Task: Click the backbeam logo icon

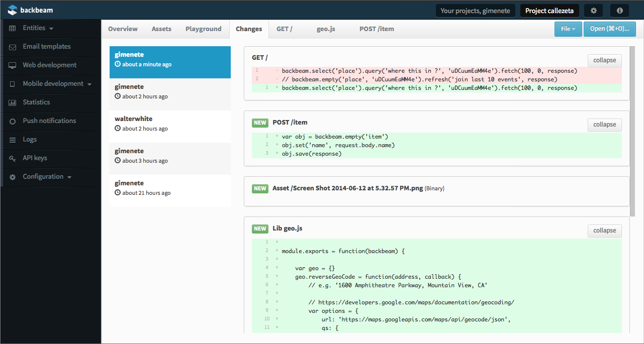Action: (x=13, y=10)
